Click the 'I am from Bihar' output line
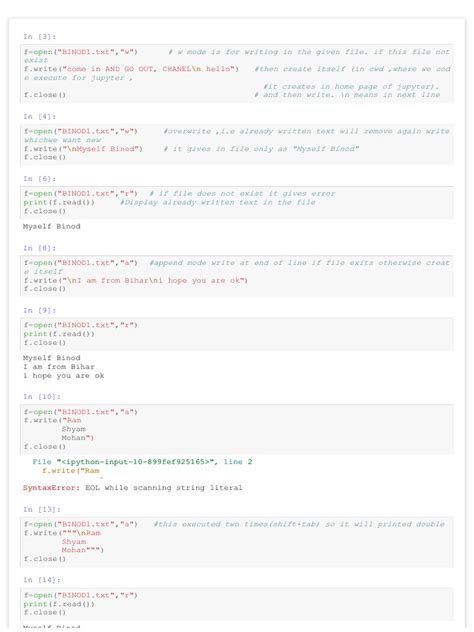Screen dimensions: 474x632 click(x=59, y=367)
